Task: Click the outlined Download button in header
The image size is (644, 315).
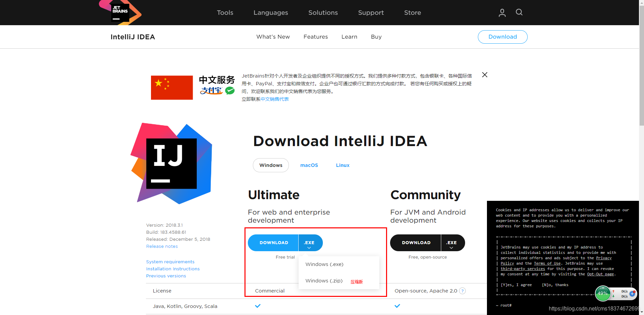Action: (503, 37)
